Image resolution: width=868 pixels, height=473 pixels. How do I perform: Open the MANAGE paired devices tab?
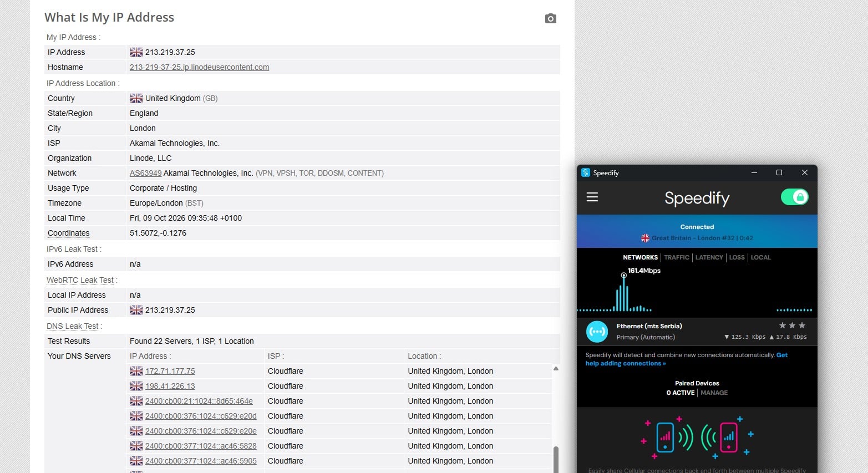(714, 393)
